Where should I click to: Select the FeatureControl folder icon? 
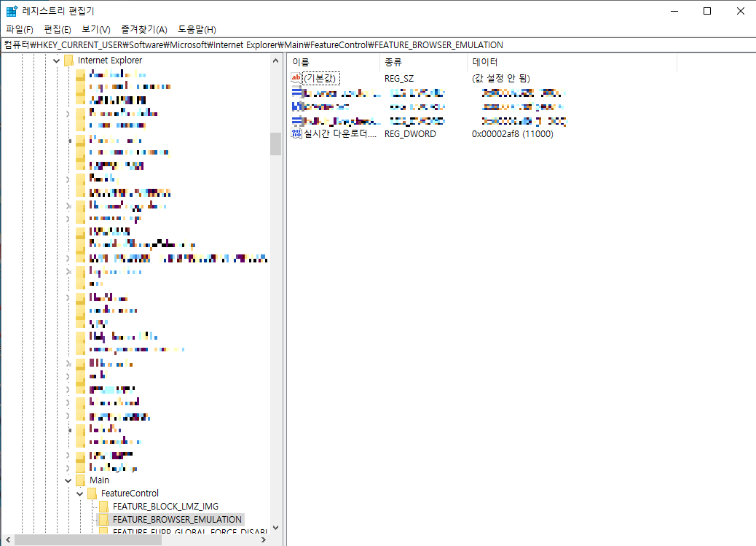92,494
